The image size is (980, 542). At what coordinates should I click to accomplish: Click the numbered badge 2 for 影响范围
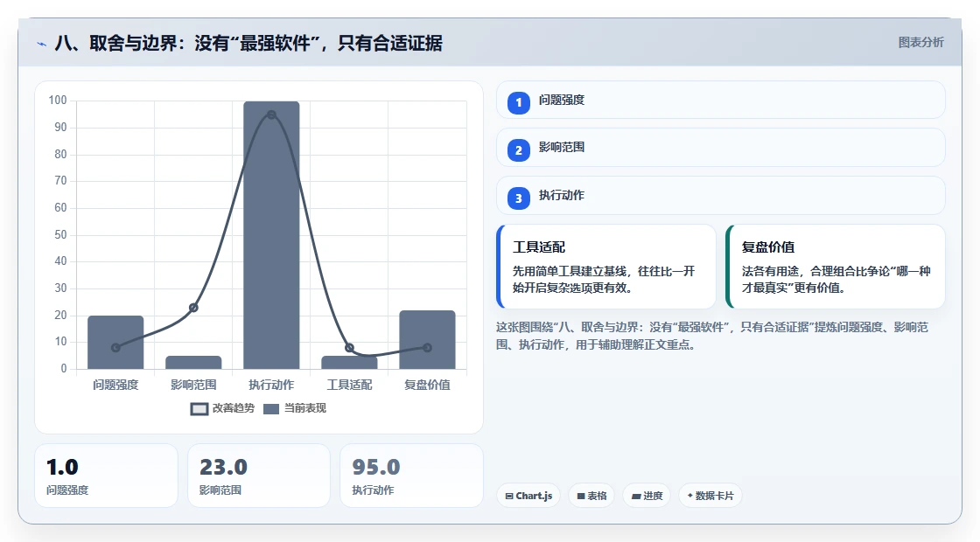pos(519,150)
